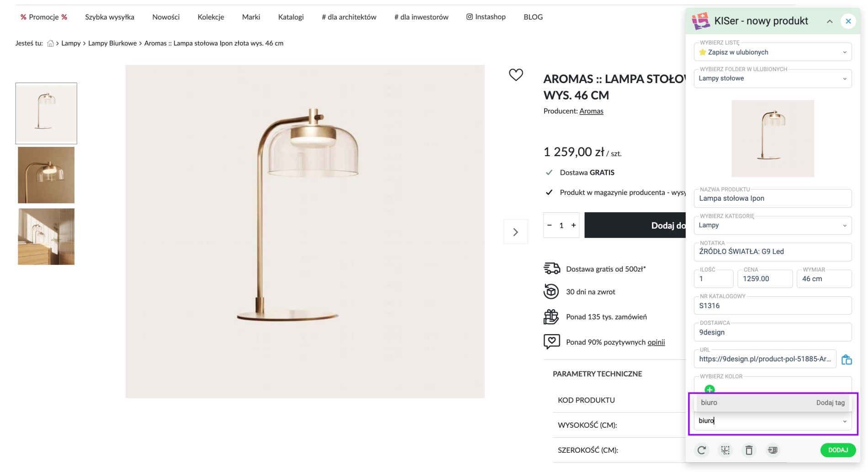The width and height of the screenshot is (868, 472).
Task: Click the home icon in breadcrumb
Action: coord(50,43)
